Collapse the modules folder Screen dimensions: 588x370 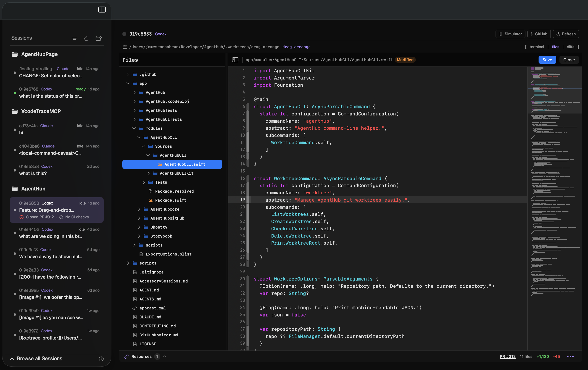point(134,128)
